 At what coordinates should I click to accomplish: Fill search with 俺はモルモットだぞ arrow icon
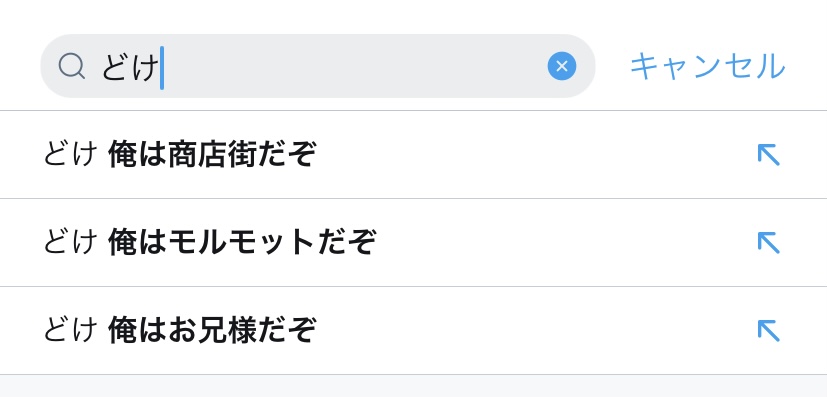point(768,243)
